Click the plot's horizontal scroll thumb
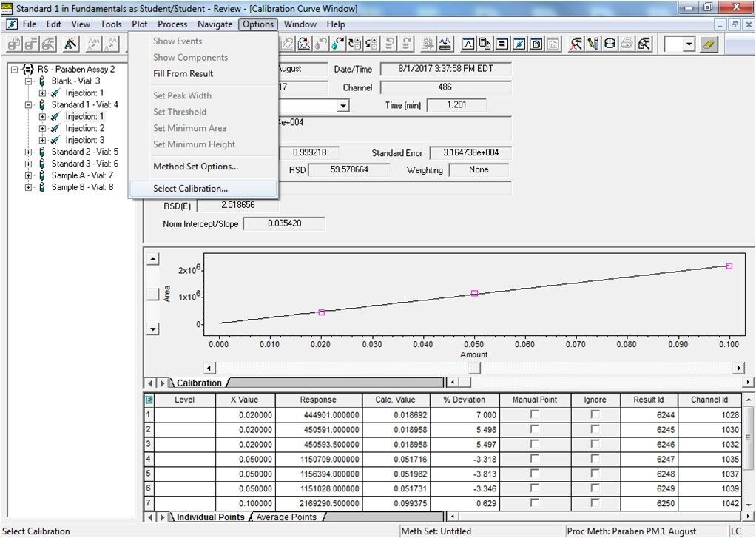The height and width of the screenshot is (538, 756). click(474, 368)
